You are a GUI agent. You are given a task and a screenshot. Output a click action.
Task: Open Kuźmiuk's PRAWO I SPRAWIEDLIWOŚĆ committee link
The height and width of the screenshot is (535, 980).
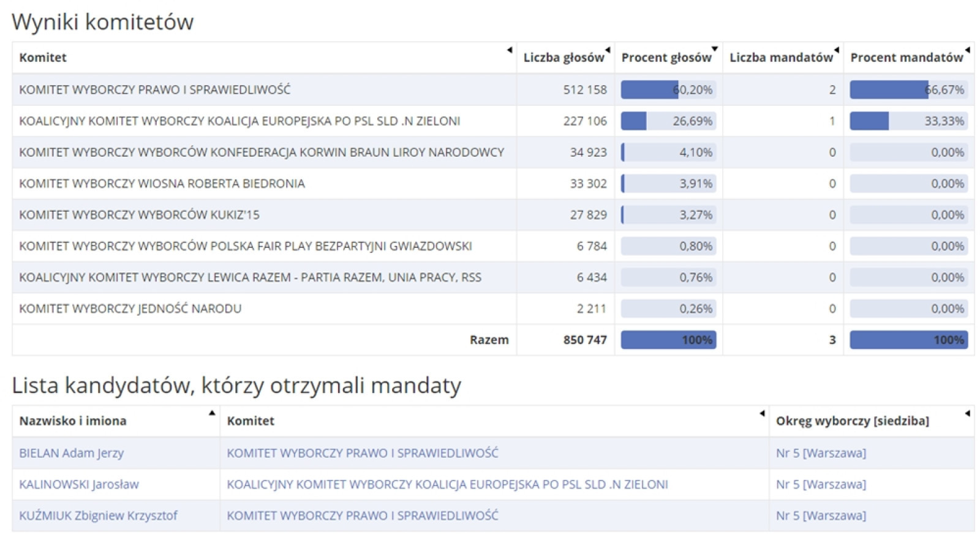coord(363,515)
